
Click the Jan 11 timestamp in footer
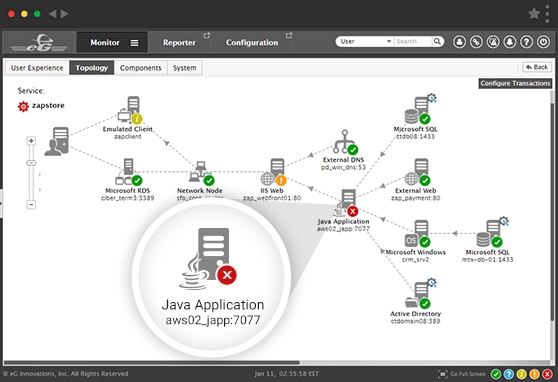[286, 374]
